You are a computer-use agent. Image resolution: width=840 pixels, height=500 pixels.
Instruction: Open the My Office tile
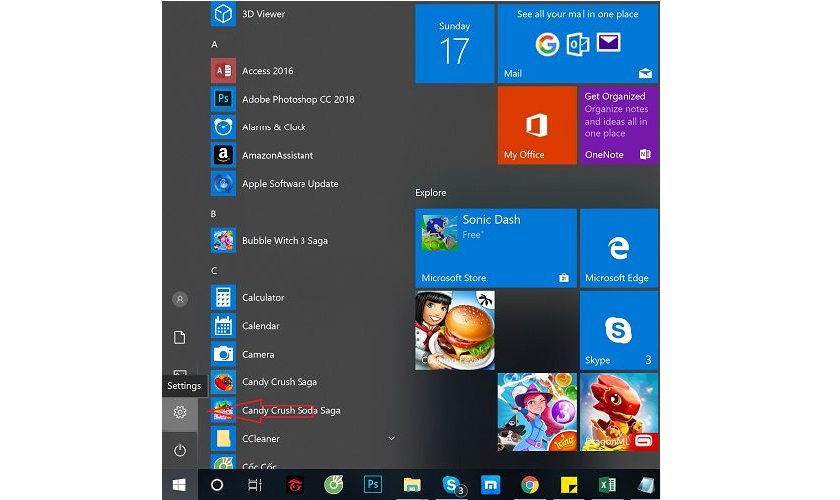tap(537, 125)
